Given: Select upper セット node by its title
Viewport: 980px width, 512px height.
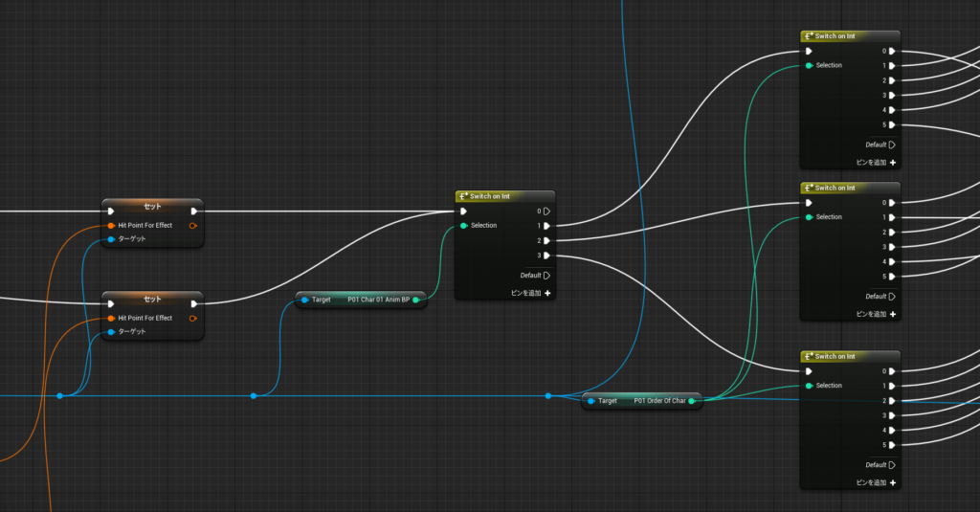Looking at the screenshot, I should 152,207.
